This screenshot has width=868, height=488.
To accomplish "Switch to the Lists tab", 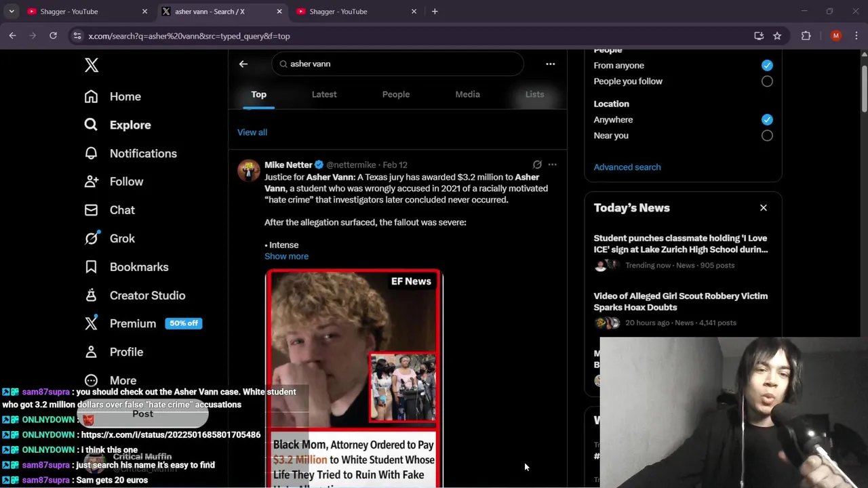I will coord(534,94).
